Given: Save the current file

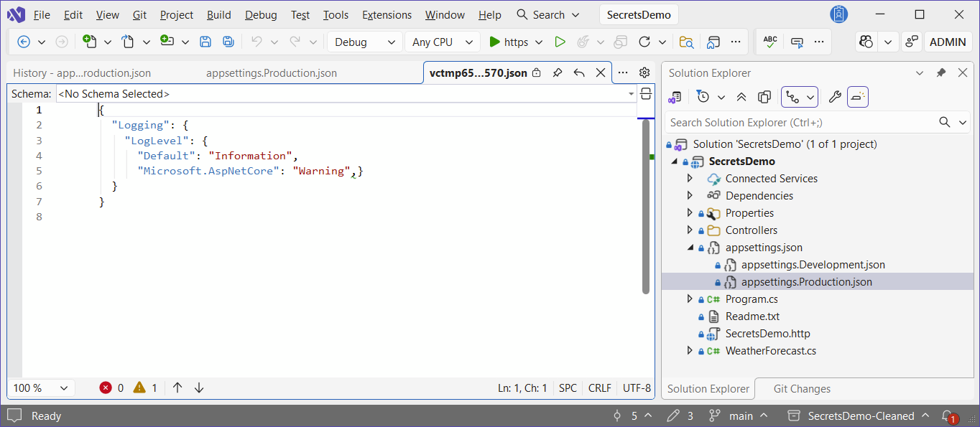Looking at the screenshot, I should click(205, 42).
